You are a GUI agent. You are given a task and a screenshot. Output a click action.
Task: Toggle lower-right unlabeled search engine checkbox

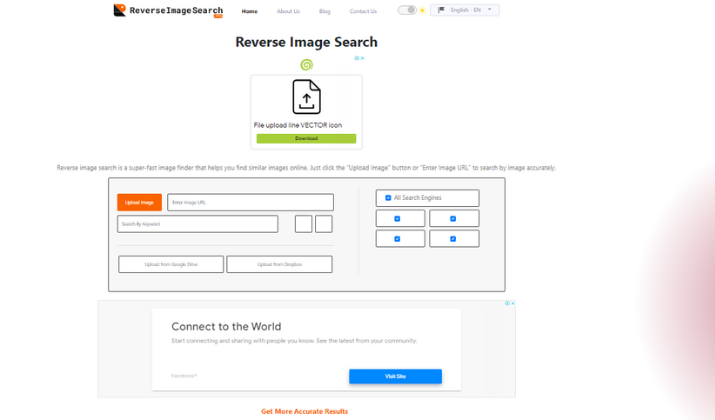coord(453,239)
